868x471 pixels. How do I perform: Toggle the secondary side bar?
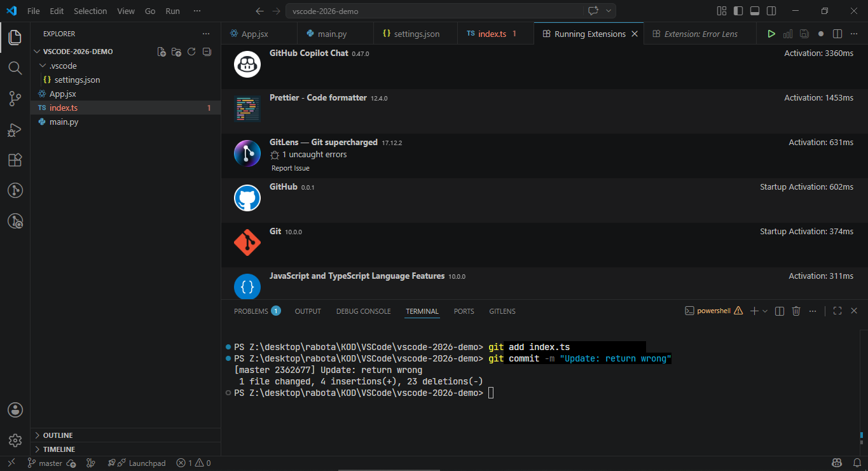(x=771, y=11)
